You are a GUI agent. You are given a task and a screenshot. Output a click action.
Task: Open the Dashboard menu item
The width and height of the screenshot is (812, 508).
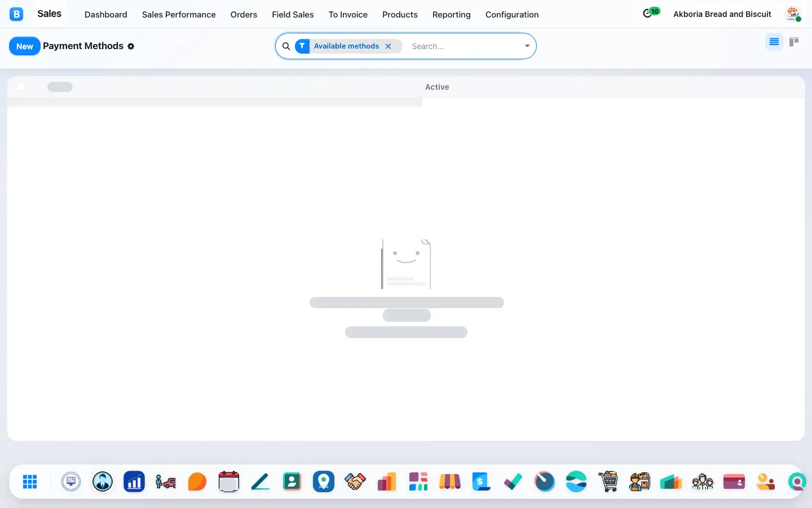[x=106, y=15]
